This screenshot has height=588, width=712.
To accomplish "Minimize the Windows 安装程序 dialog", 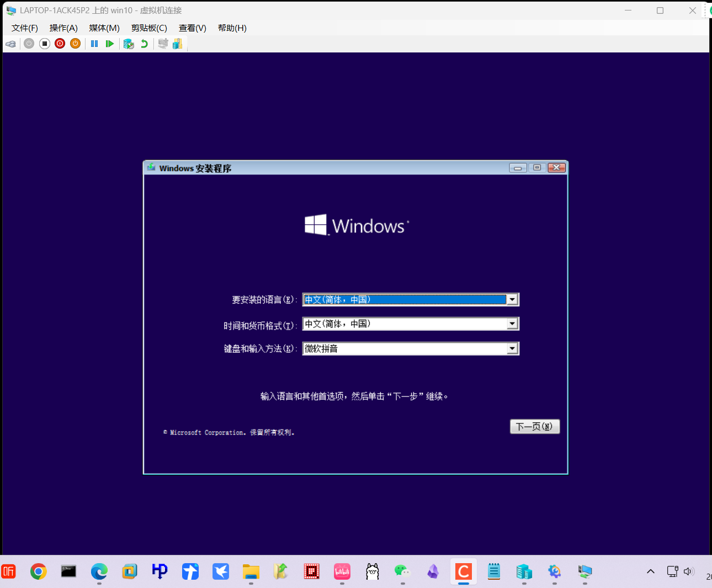I will coord(518,168).
